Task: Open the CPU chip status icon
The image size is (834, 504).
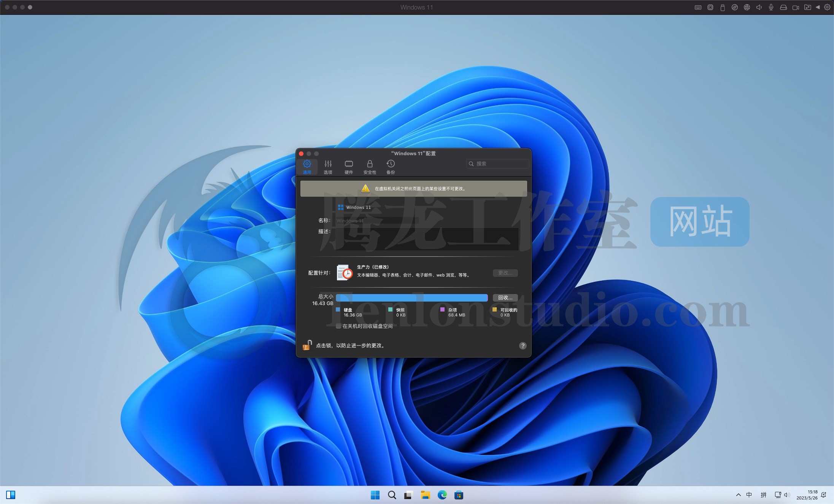Action: click(710, 7)
